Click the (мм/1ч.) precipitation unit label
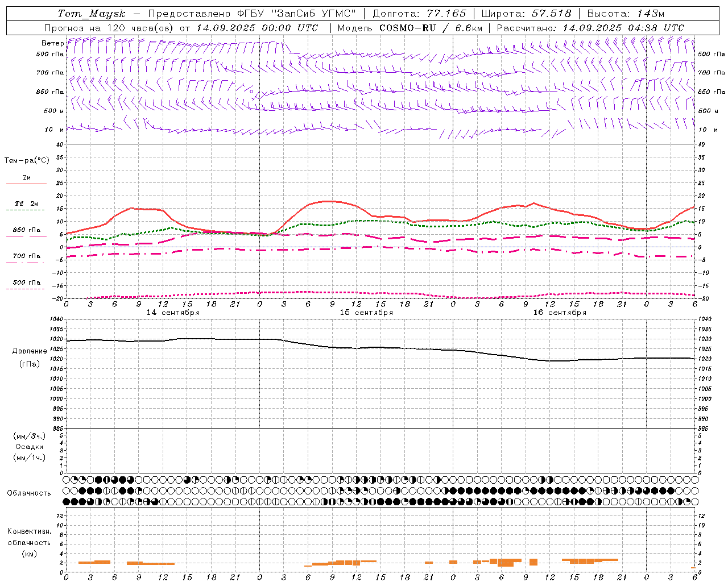 (30, 458)
